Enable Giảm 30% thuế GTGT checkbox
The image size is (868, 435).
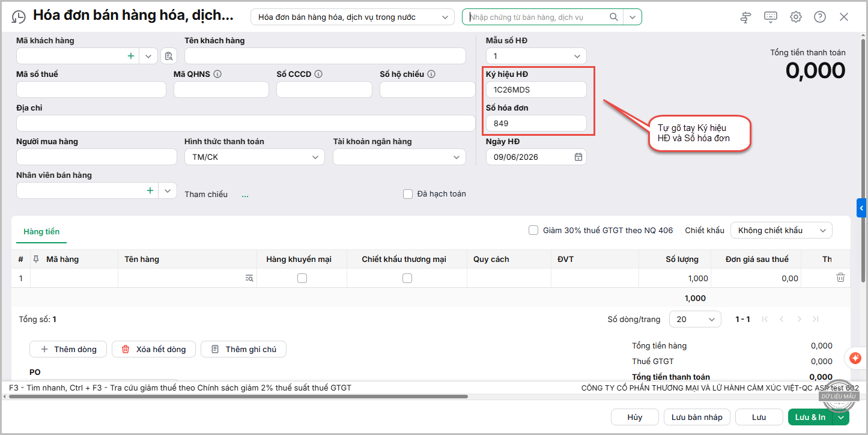pos(533,230)
